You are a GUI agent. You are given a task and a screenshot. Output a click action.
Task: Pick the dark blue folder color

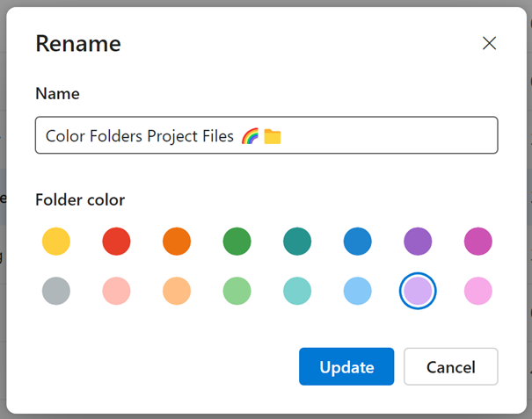coord(357,241)
